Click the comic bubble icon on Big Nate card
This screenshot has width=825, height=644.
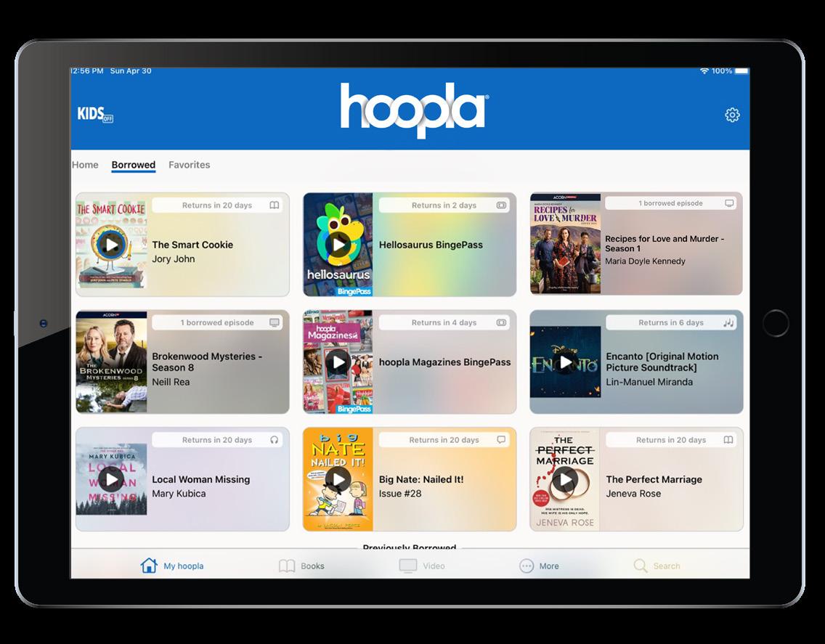pyautogui.click(x=501, y=439)
